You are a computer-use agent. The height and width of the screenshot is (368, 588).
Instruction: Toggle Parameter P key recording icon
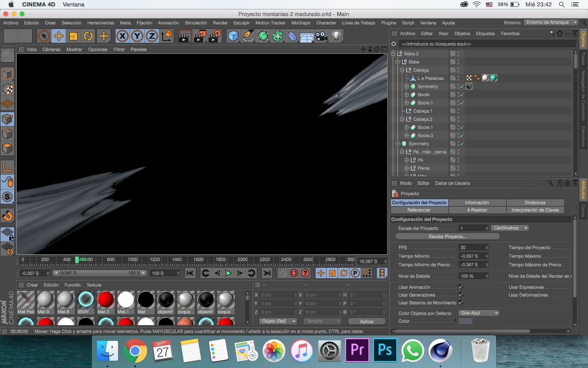355,273
